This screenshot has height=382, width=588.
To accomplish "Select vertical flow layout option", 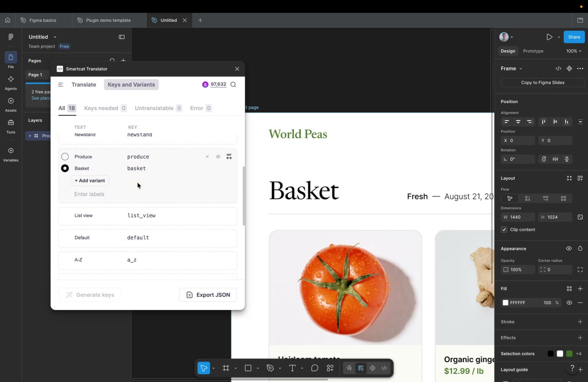I will (x=528, y=198).
